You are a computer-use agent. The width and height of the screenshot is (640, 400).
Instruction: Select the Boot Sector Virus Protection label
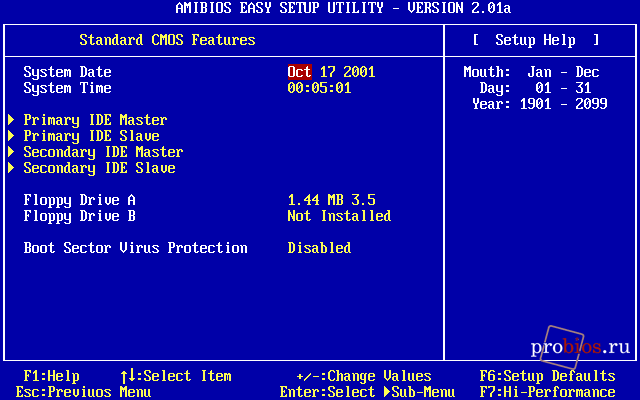click(x=136, y=248)
